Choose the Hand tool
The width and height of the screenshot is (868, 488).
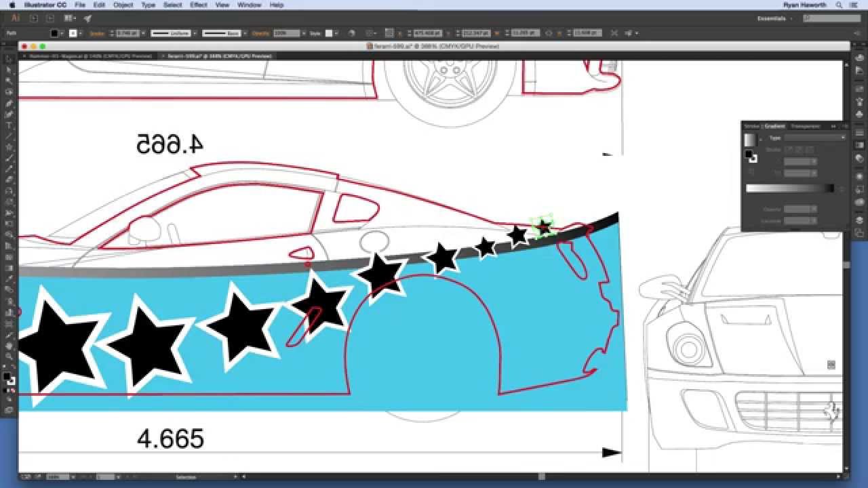(x=9, y=346)
